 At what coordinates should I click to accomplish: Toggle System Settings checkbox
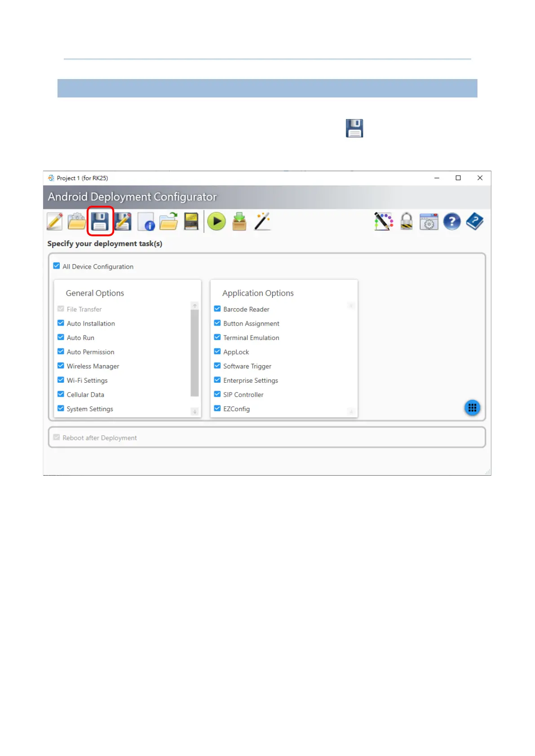(61, 408)
